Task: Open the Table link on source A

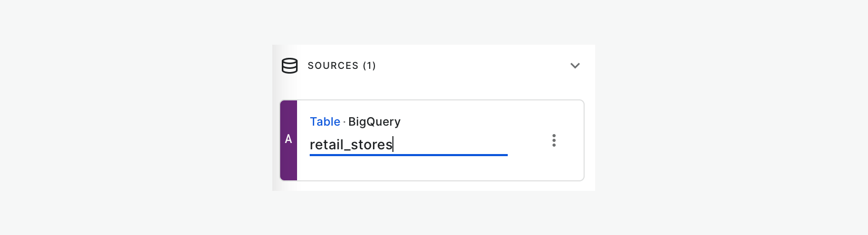Action: click(324, 122)
